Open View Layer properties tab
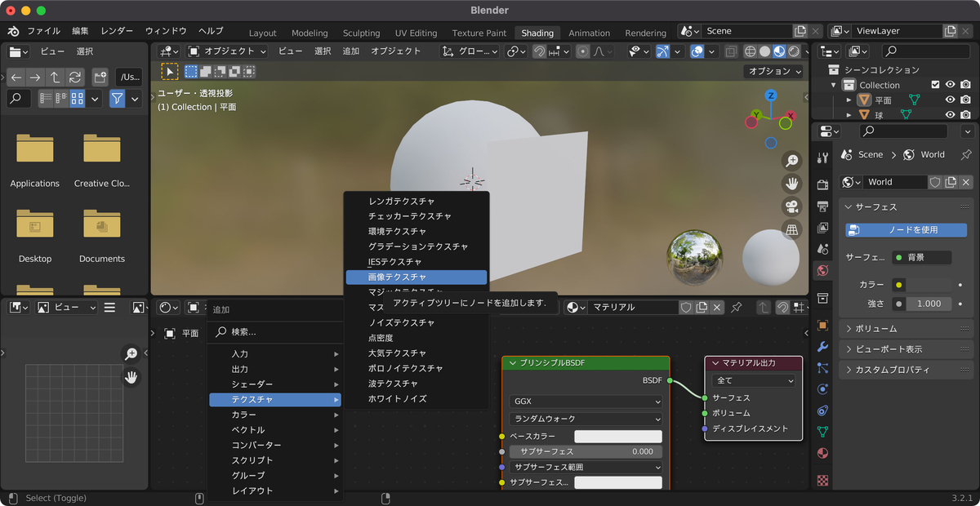Screen dimensions: 980x506 pos(822,228)
